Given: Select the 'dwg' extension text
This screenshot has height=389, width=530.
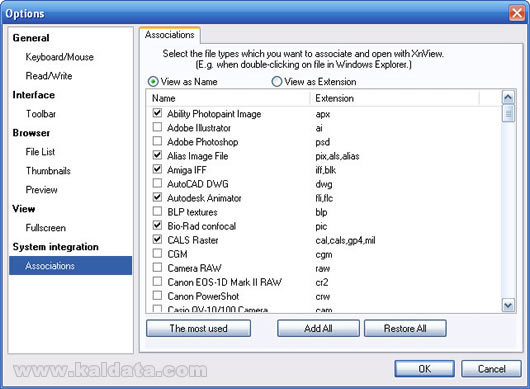Looking at the screenshot, I should pos(323,185).
